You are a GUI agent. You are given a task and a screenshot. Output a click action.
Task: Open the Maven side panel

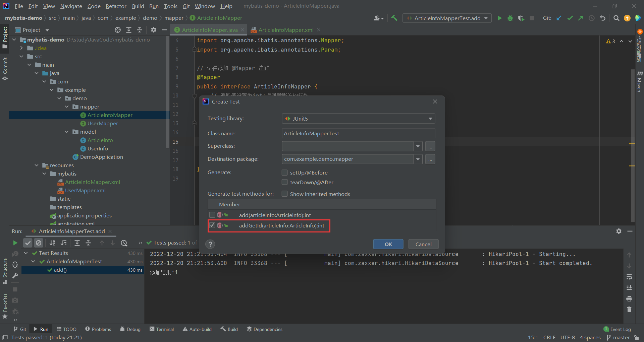pos(640,81)
